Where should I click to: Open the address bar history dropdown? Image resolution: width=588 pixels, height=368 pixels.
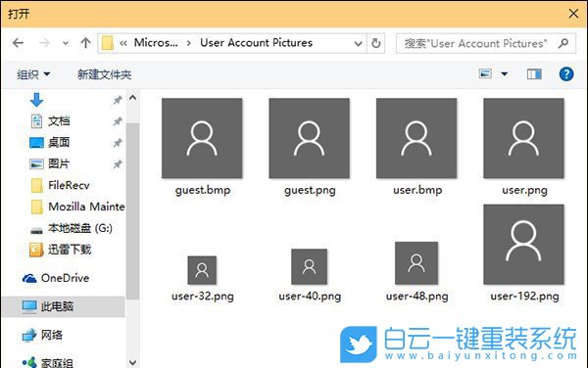(x=358, y=43)
